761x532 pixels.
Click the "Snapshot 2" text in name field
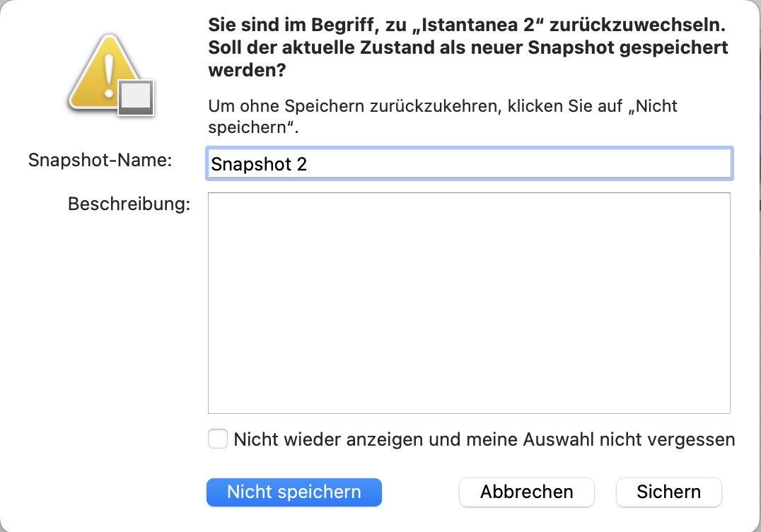pos(259,164)
